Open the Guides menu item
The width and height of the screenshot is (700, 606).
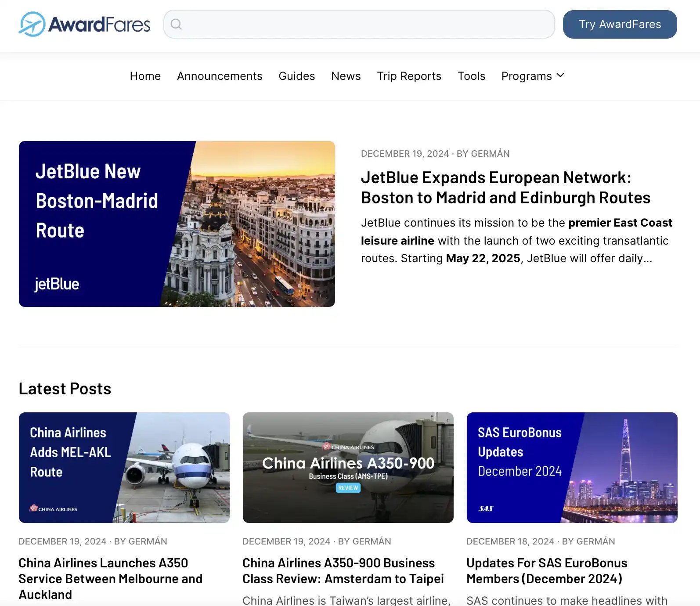tap(297, 76)
